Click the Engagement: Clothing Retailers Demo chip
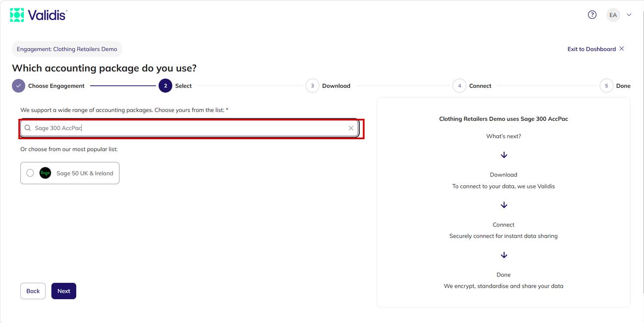This screenshot has height=323, width=644. coord(67,49)
